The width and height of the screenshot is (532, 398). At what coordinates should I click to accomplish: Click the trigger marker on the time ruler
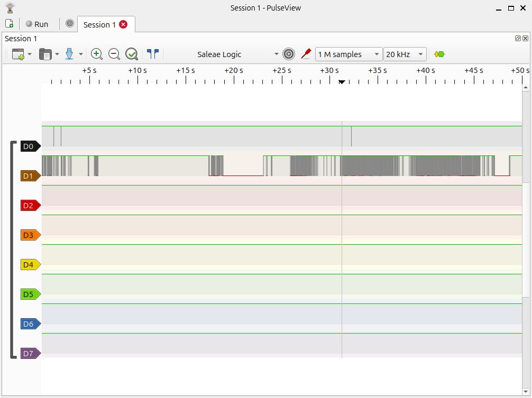click(x=342, y=82)
